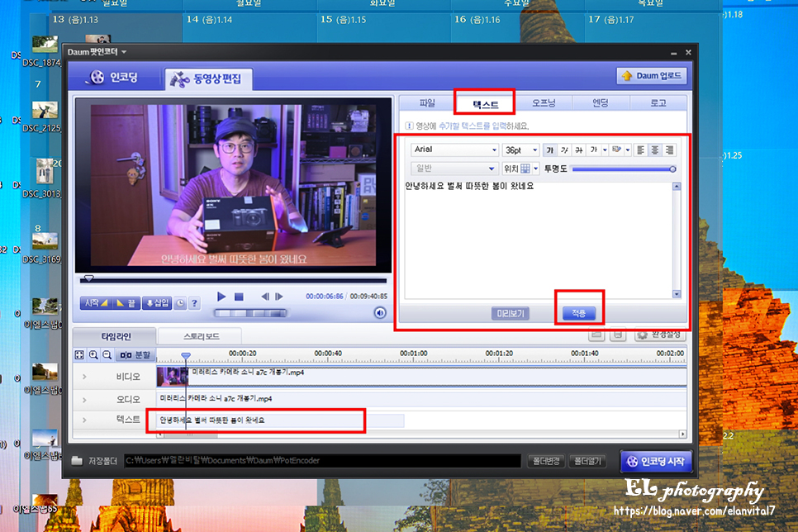Expand the 비디오 track row
The image size is (798, 532).
[84, 377]
